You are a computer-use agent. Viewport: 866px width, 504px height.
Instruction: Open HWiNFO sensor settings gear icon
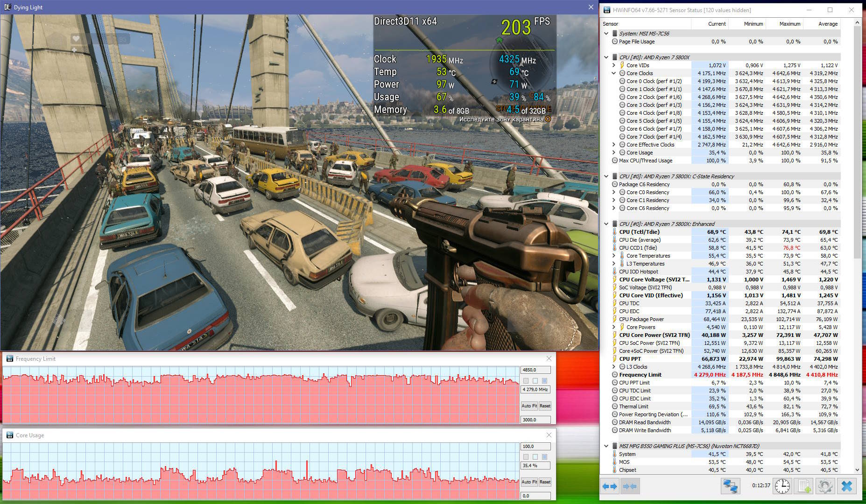[x=825, y=486]
